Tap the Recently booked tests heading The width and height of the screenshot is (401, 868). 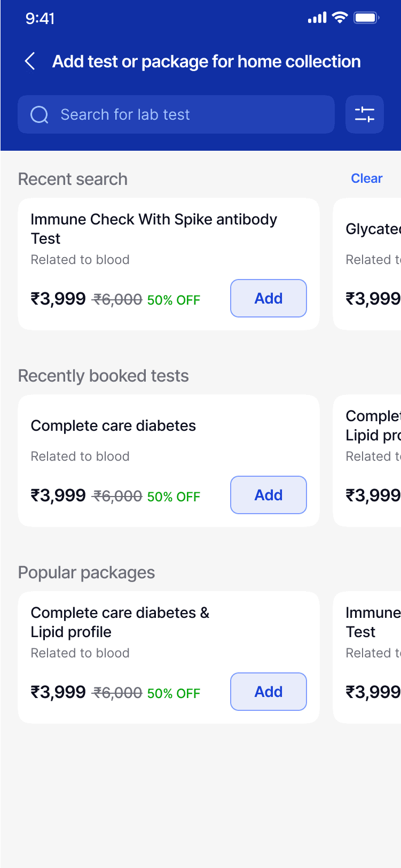click(103, 376)
